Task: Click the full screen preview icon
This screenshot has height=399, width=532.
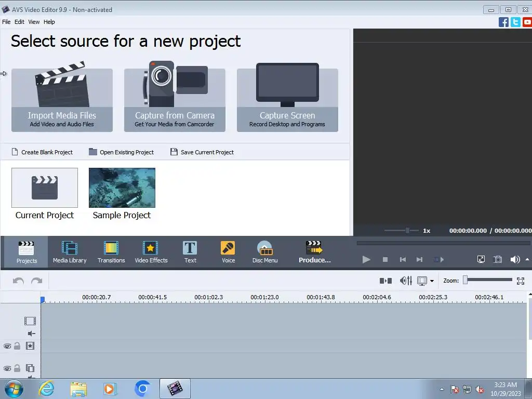Action: [481, 260]
